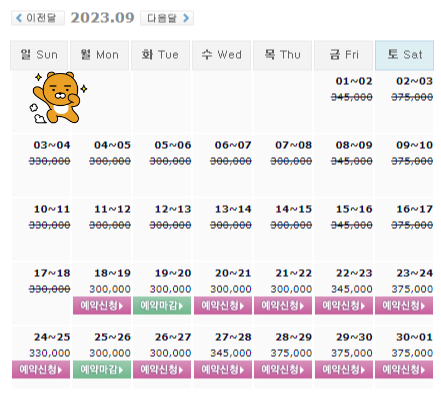Click the 15~16 date label

click(354, 209)
